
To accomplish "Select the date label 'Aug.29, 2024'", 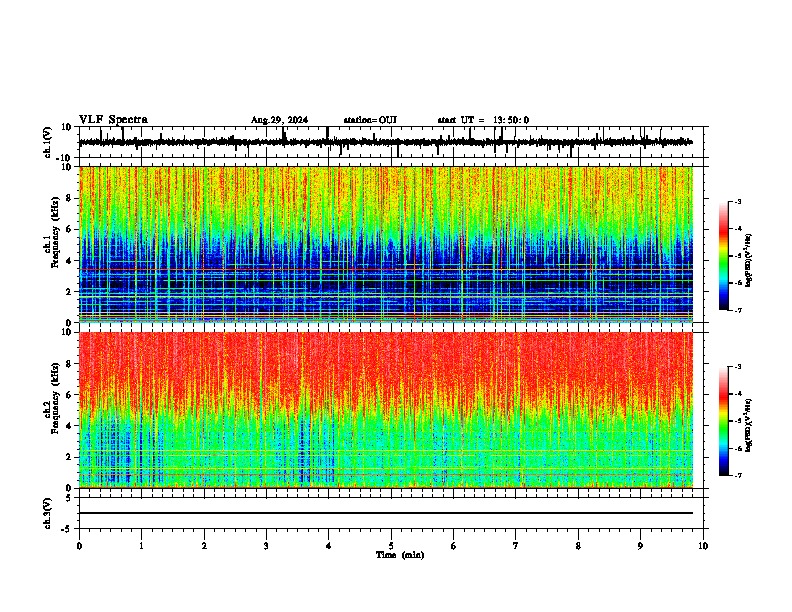I will (x=279, y=120).
